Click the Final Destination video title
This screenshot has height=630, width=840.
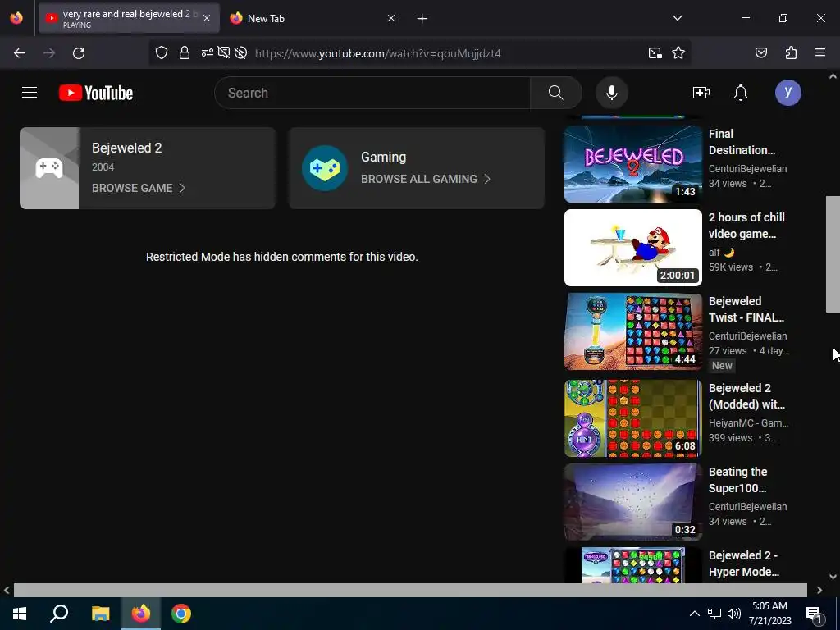(x=742, y=142)
